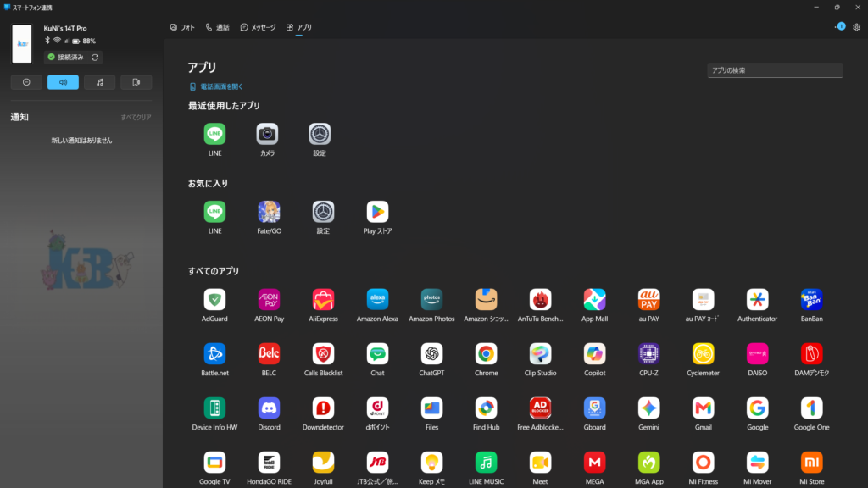Image resolution: width=868 pixels, height=488 pixels.
Task: Open Authenticator app icon
Action: pyautogui.click(x=757, y=299)
